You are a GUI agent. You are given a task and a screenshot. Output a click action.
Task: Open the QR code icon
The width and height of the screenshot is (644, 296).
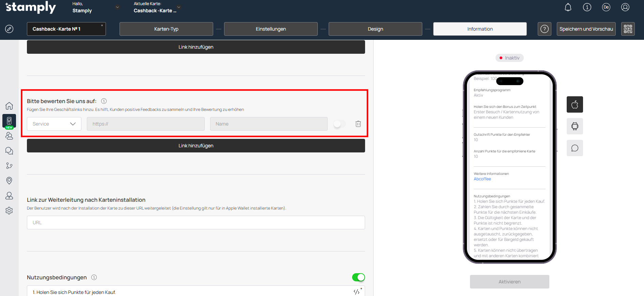point(628,29)
